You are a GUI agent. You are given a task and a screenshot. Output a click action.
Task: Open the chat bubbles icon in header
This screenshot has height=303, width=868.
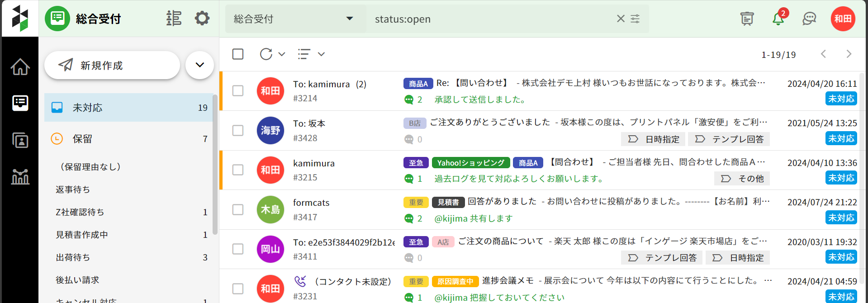click(x=809, y=19)
